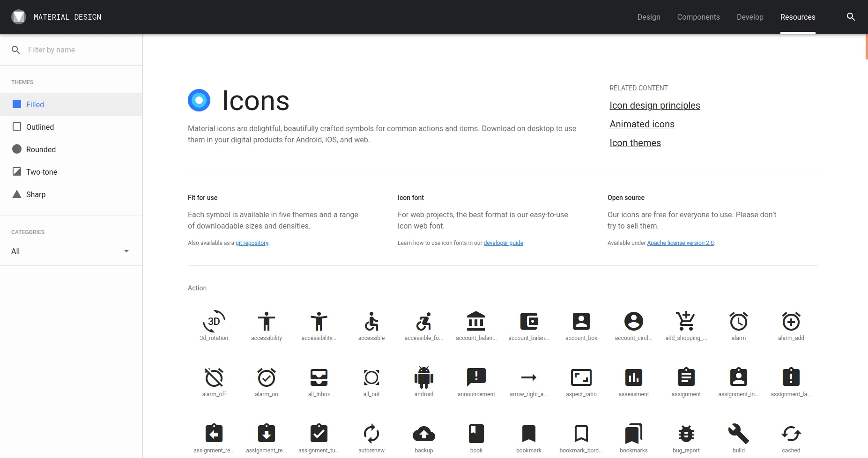This screenshot has width=868, height=458.
Task: Open the Develop nav tab
Action: pyautogui.click(x=750, y=17)
